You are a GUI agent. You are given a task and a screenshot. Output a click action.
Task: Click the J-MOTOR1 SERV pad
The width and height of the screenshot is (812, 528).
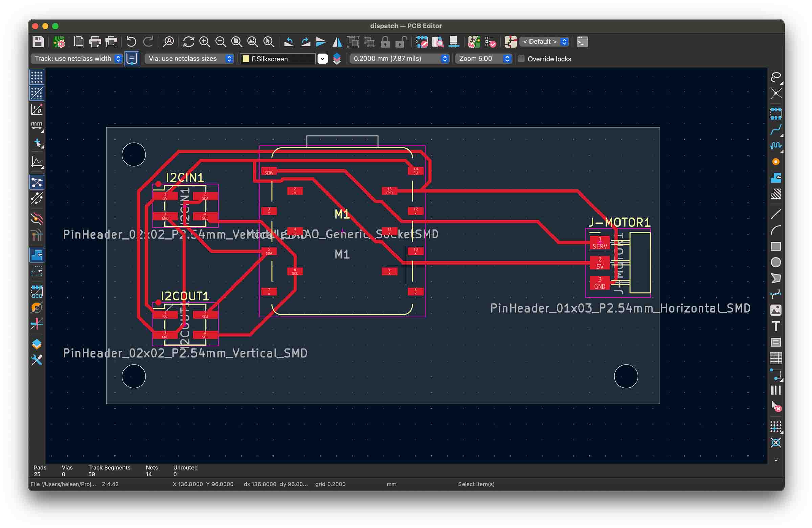600,243
